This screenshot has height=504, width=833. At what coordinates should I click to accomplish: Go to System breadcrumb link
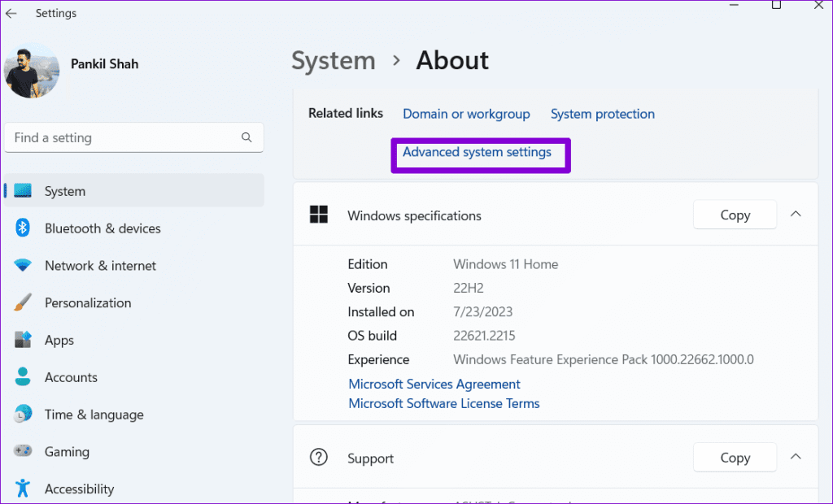[x=334, y=61]
